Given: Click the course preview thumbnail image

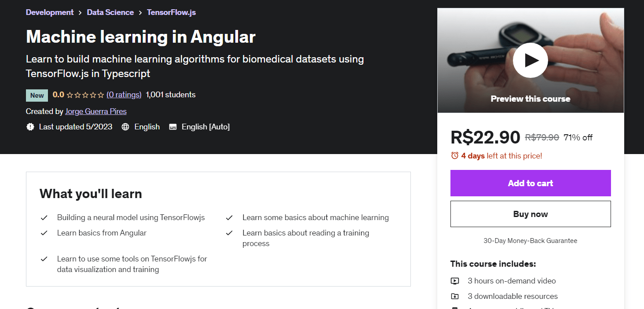Looking at the screenshot, I should point(531,60).
